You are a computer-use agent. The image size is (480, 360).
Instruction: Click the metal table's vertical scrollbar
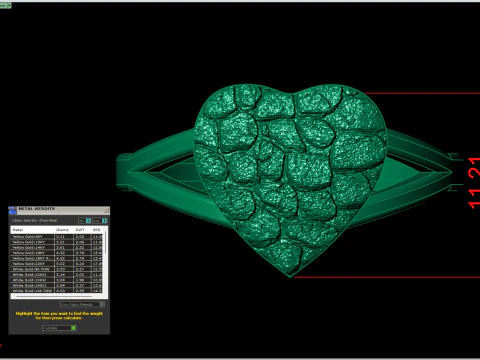[x=105, y=242]
